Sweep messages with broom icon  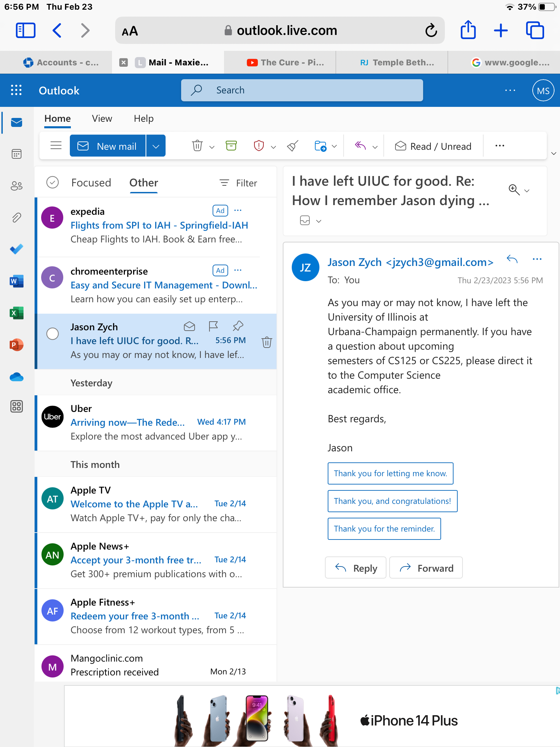293,146
